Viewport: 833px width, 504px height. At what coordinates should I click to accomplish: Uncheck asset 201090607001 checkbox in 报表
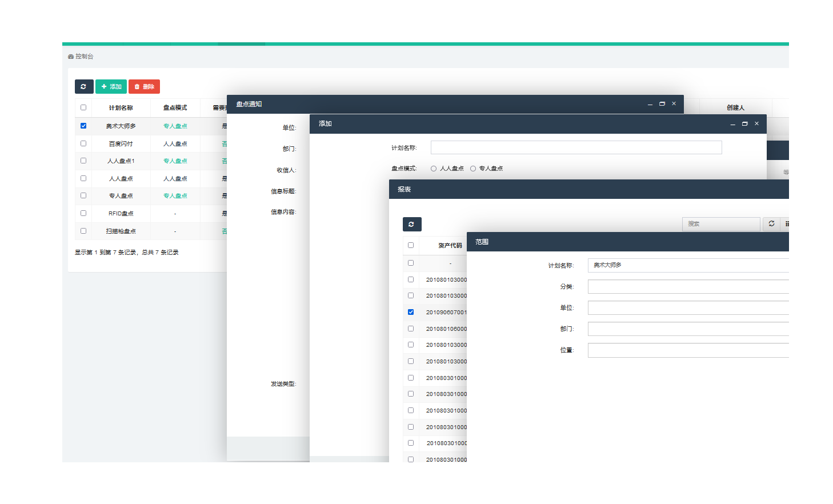pyautogui.click(x=411, y=312)
